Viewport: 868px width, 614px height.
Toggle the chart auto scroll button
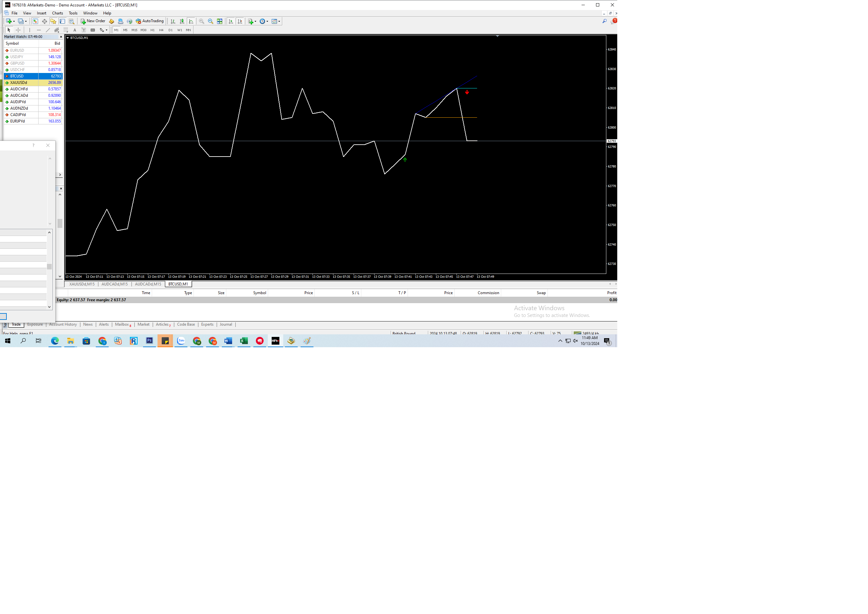tap(231, 22)
